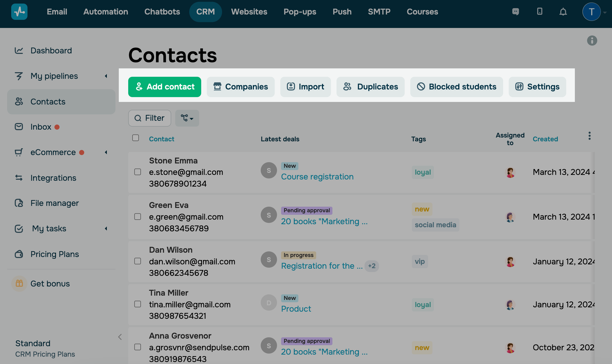This screenshot has height=364, width=612.
Task: Click the SendPulse logo icon
Action: click(19, 12)
